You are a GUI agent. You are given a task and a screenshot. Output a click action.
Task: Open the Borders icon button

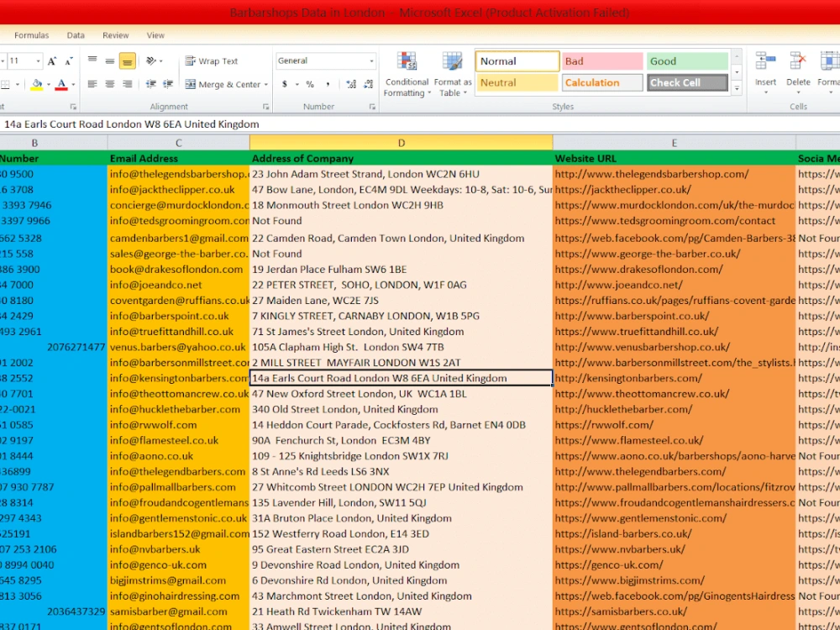pyautogui.click(x=5, y=84)
